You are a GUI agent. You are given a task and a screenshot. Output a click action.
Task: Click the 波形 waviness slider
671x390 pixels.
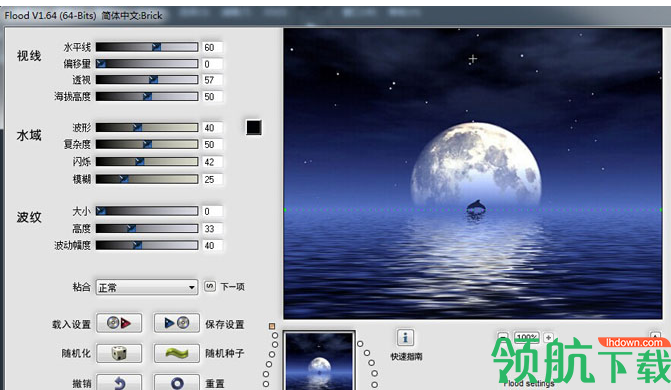click(x=147, y=128)
